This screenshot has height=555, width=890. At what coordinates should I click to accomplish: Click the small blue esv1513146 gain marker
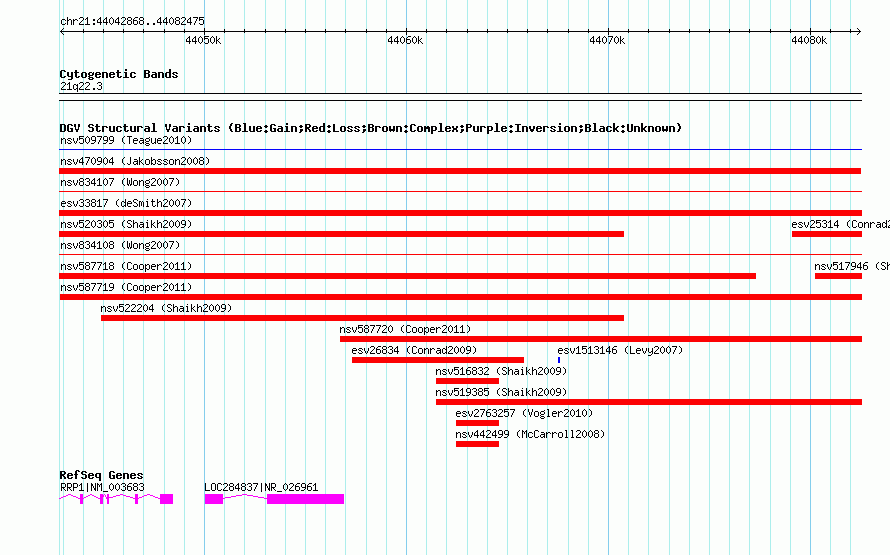(559, 360)
